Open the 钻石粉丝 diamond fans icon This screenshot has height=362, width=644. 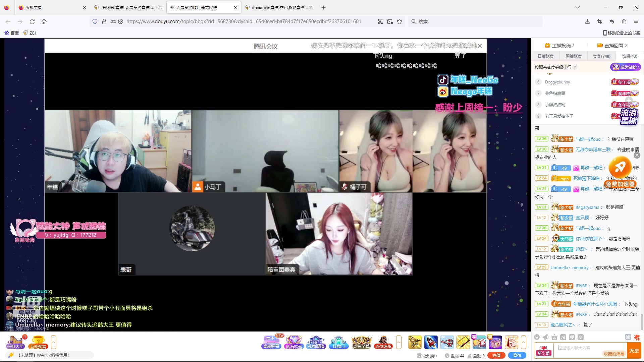click(294, 342)
